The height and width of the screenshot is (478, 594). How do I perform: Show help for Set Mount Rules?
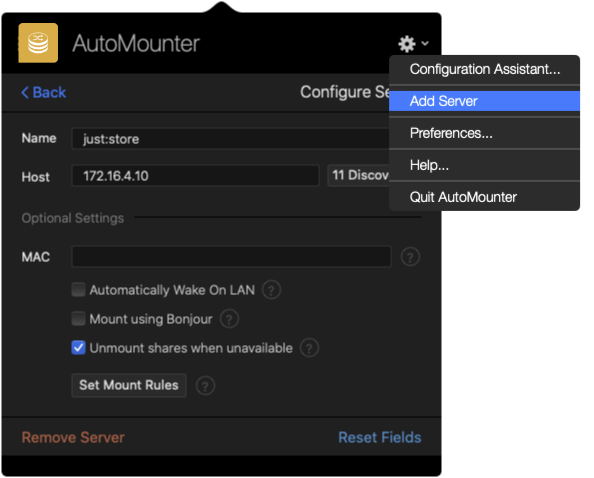(x=206, y=386)
